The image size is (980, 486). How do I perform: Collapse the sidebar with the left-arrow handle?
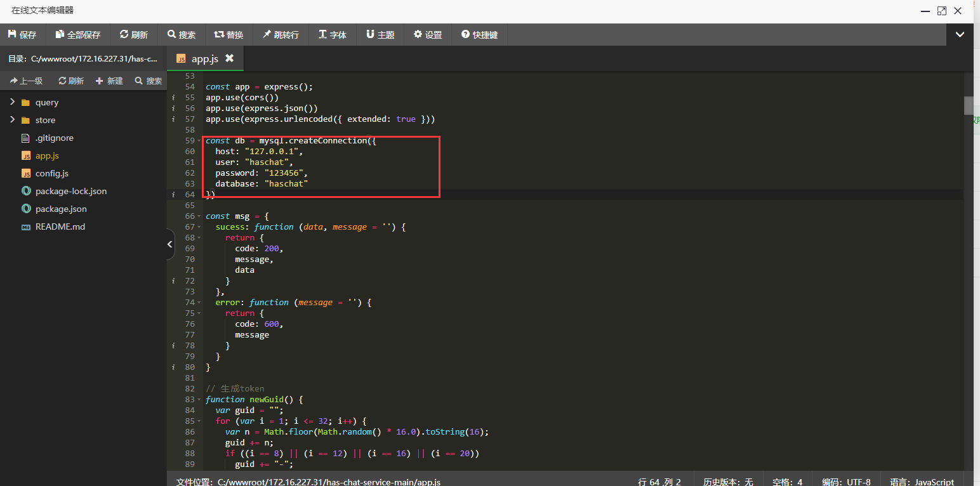(x=170, y=244)
